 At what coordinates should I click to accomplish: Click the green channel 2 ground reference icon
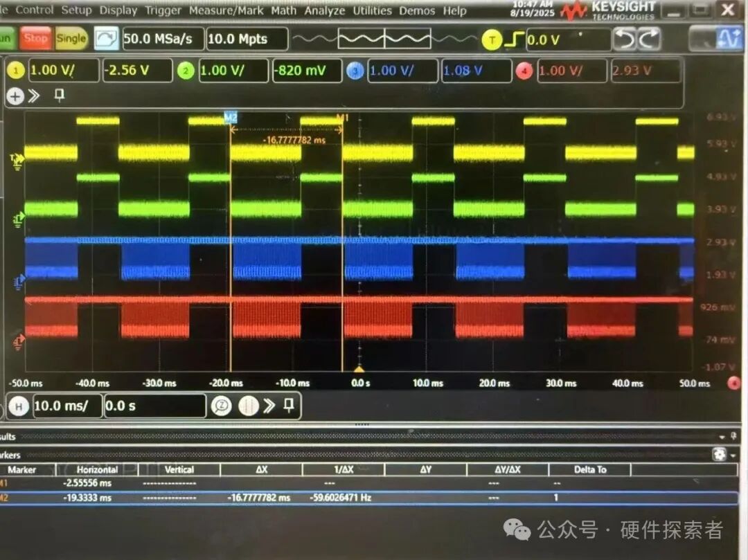tap(19, 219)
